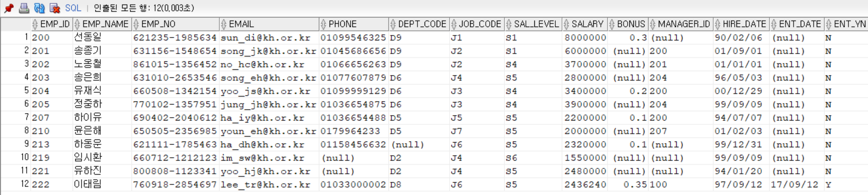Click the ENT_YN column header

pyautogui.click(x=846, y=24)
